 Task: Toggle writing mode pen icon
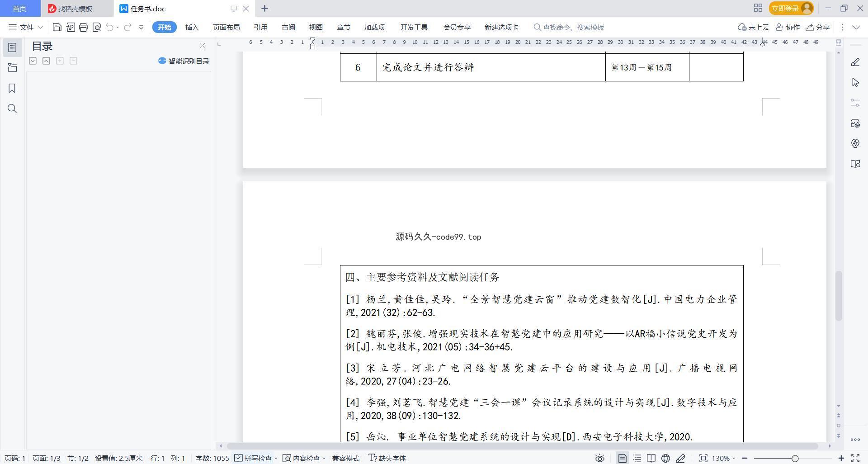(680, 459)
